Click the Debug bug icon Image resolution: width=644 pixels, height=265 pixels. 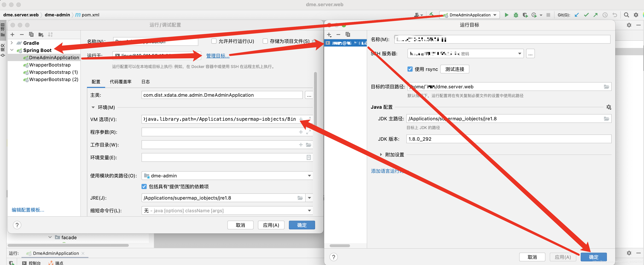[x=516, y=15]
